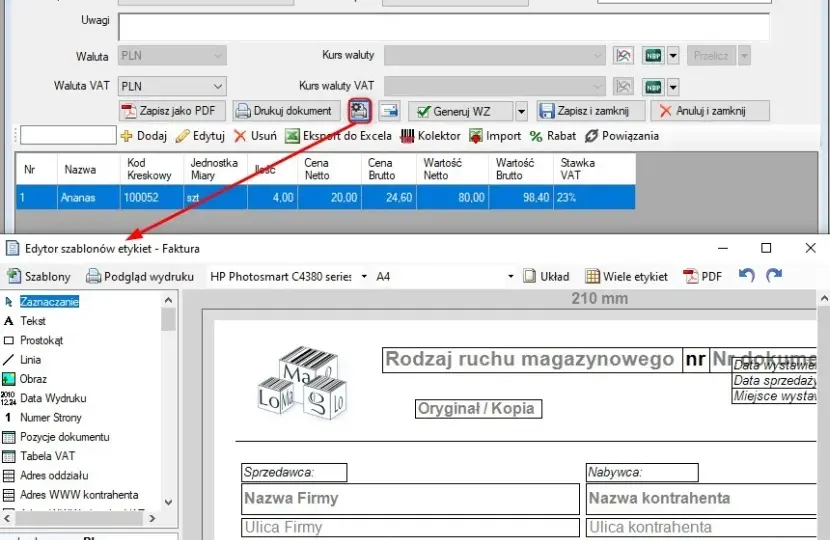
Task: Expand the arrow next to NBP in Kurs waluty VAT row
Action: (x=673, y=87)
